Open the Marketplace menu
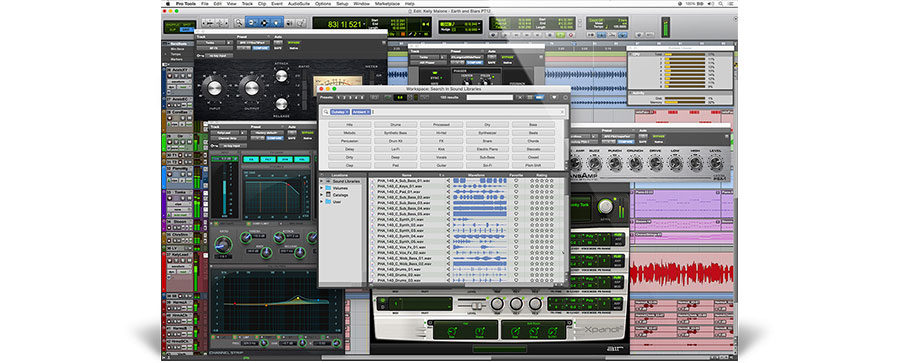900x363 pixels. pyautogui.click(x=388, y=3)
